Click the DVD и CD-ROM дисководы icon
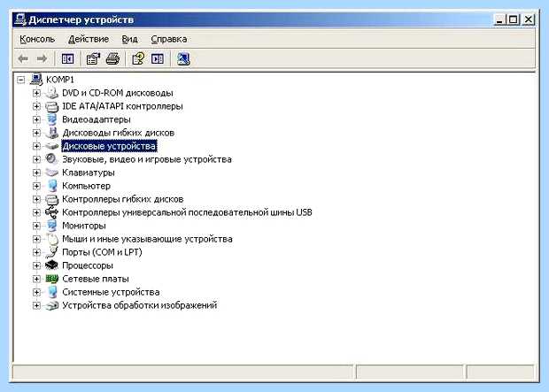This screenshot has width=549, height=392. (52, 93)
